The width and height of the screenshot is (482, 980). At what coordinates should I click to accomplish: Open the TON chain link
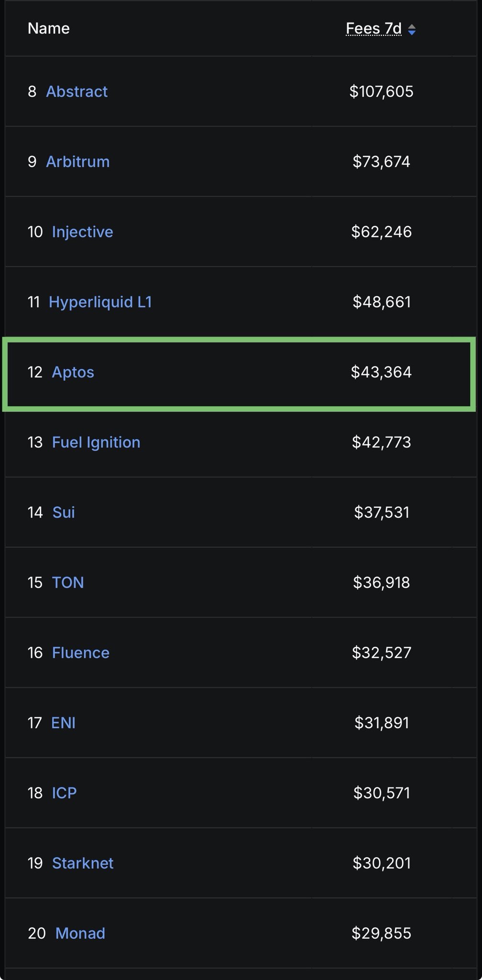[68, 582]
